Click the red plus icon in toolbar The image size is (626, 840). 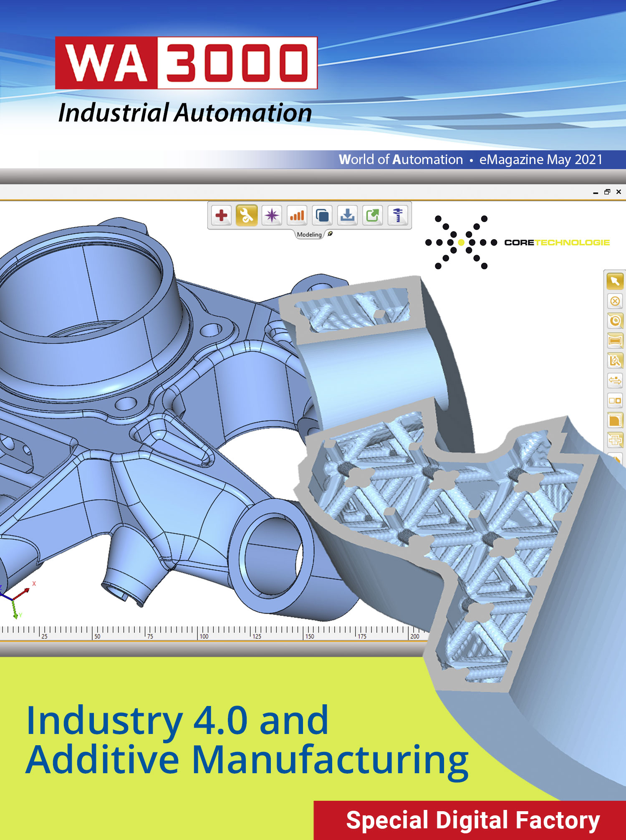(221, 215)
